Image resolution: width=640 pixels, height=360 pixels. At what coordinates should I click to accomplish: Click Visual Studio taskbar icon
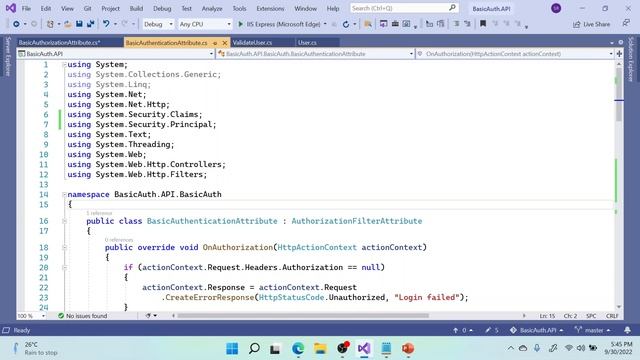click(364, 349)
